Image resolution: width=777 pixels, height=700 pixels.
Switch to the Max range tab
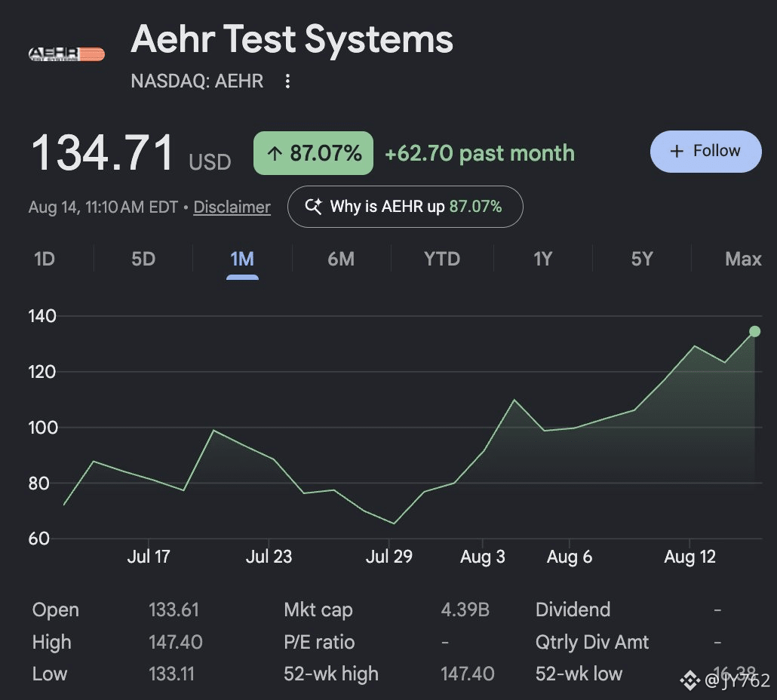coord(743,259)
